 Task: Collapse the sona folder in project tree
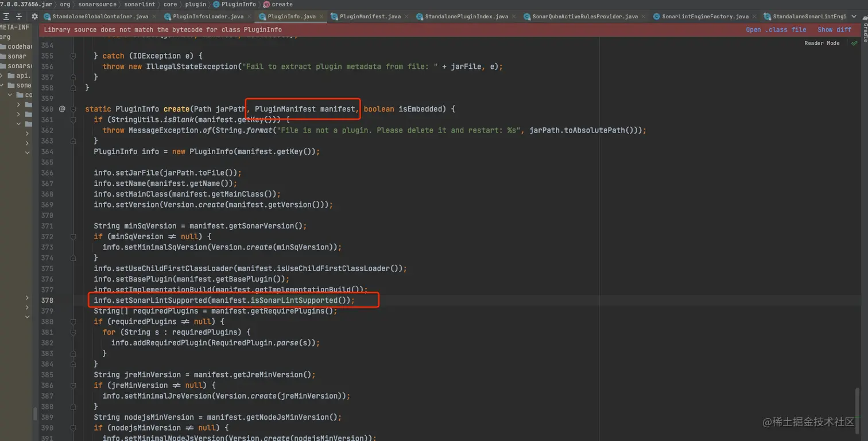point(2,85)
